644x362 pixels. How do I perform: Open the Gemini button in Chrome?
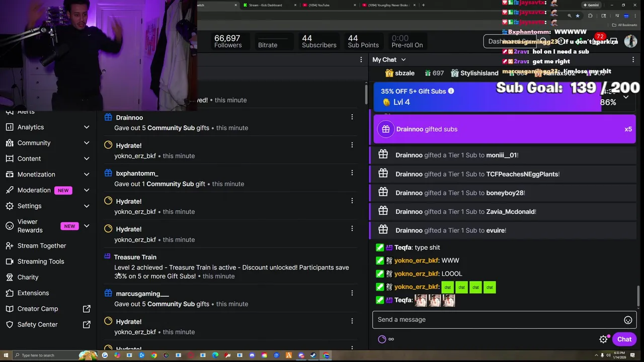coord(591,5)
